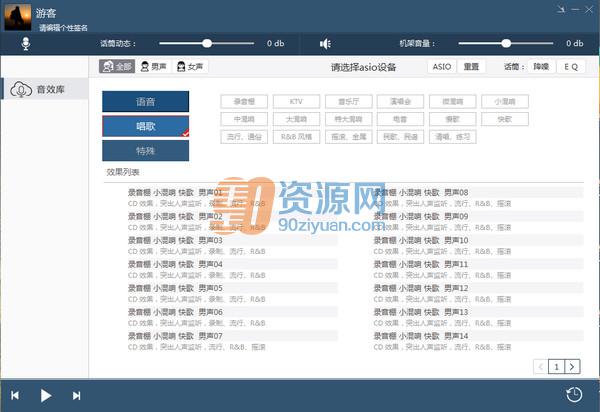Toggle the 快歌 tag filter
This screenshot has width=600, height=412.
click(x=505, y=119)
